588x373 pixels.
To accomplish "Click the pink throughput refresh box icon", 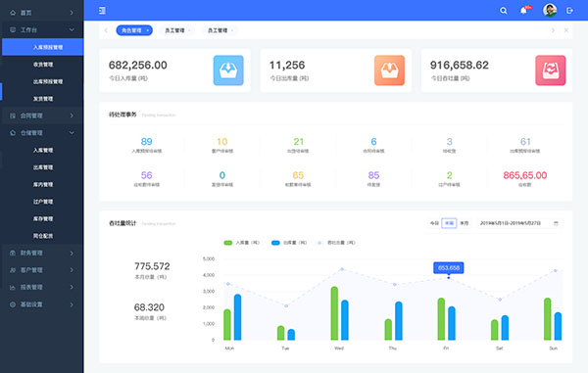I will [551, 70].
